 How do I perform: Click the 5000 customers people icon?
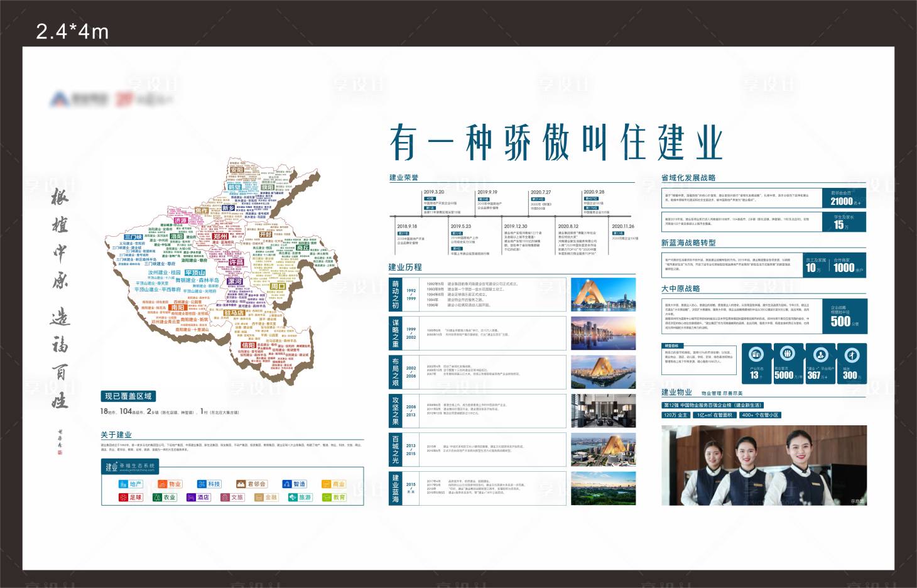coord(788,353)
